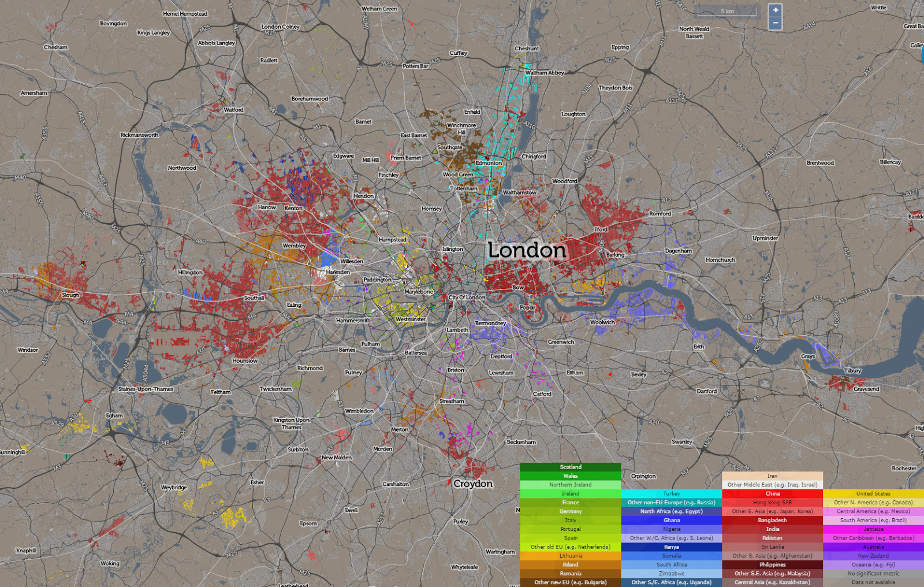Click the No significant metric legend entry
Screen dimensions: 924x587
[874, 574]
